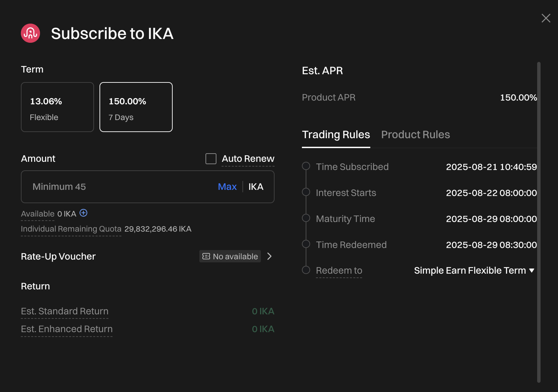
Task: Click the Subscribe to IKA title
Action: [x=112, y=34]
